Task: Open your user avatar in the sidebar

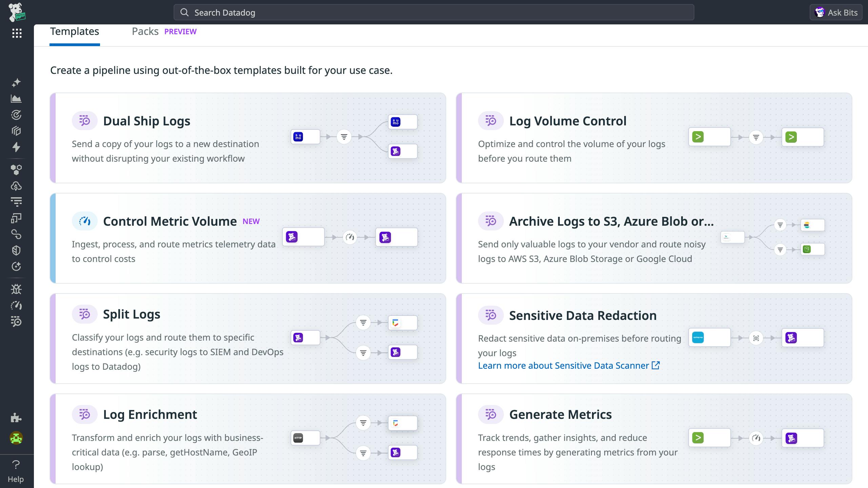Action: tap(16, 438)
